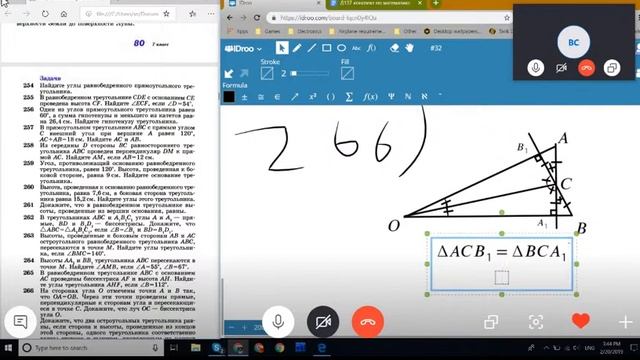The width and height of the screenshot is (640, 360).
Task: Open the Stroke color swatch
Action: tap(267, 73)
